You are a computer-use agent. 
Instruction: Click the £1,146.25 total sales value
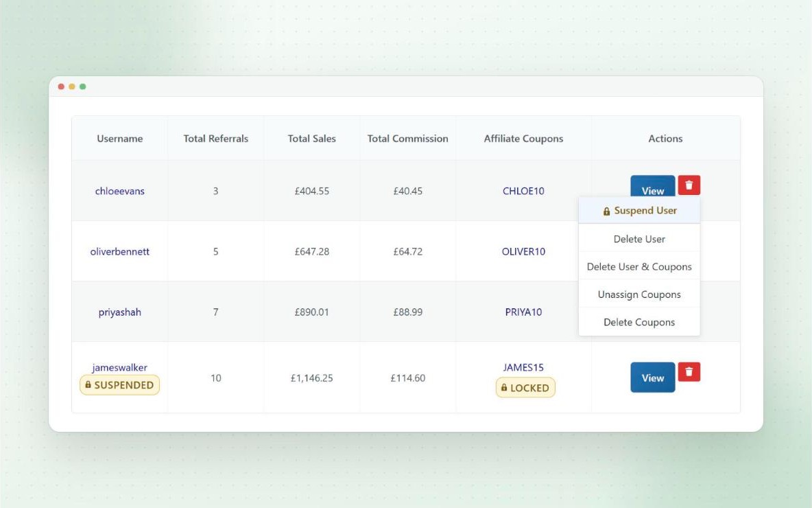click(x=312, y=378)
